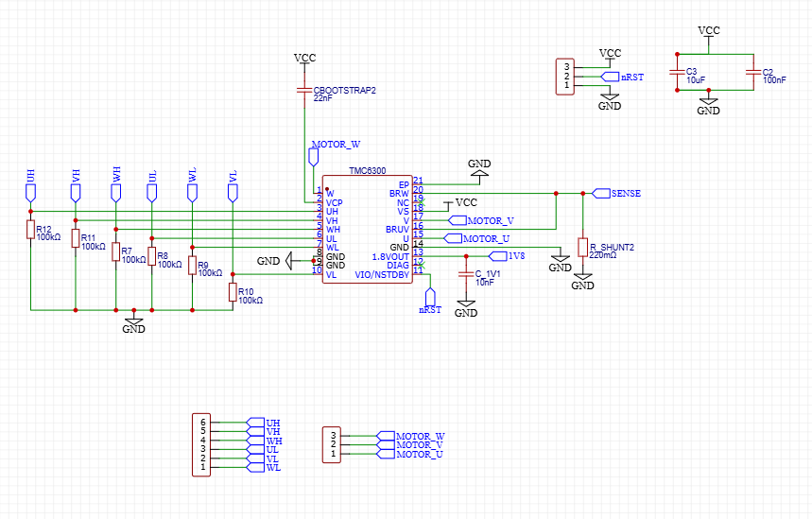The image size is (812, 519).
Task: Select the 6-pin connector symbol
Action: (x=201, y=444)
